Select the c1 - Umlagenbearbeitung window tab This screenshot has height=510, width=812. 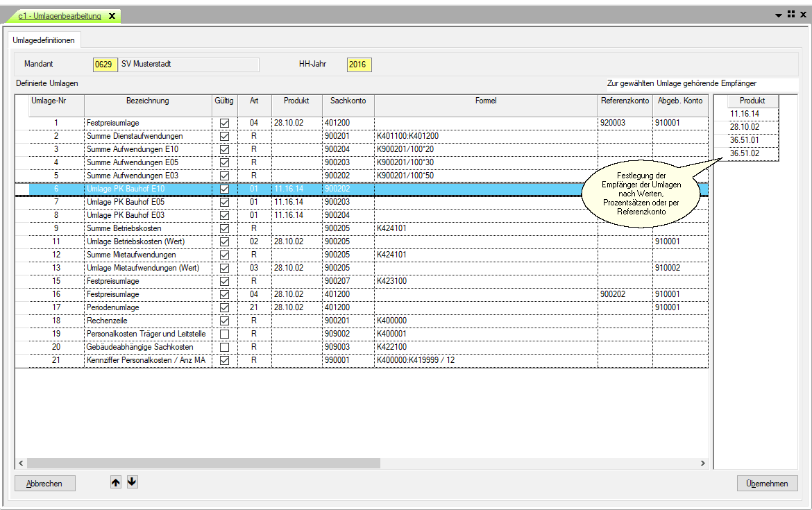(x=60, y=16)
